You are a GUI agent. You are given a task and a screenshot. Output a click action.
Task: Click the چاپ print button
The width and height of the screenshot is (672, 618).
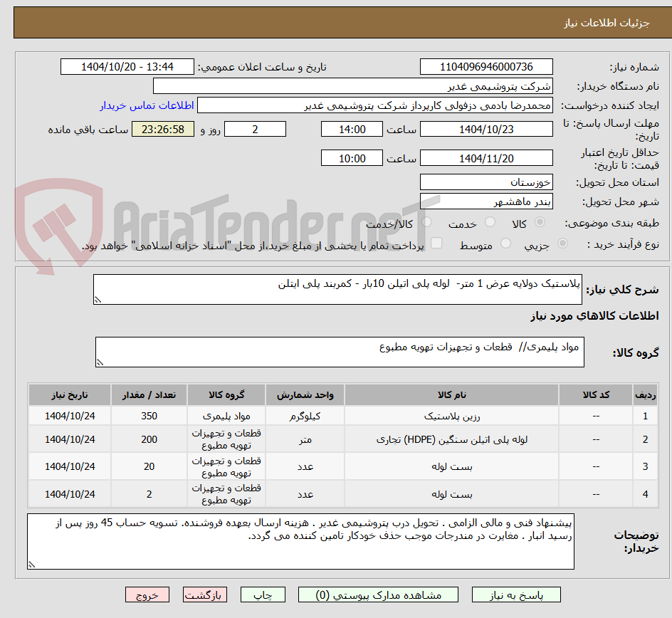pos(263,595)
